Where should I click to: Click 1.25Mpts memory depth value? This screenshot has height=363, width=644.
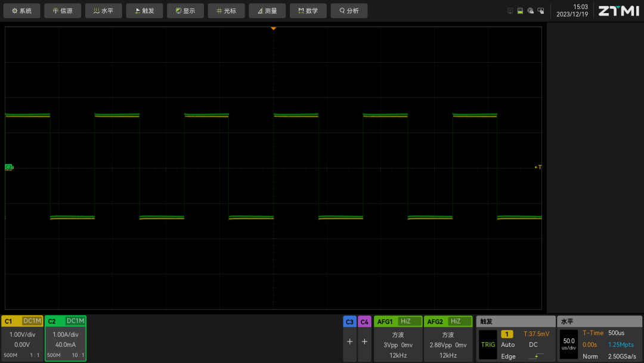621,344
